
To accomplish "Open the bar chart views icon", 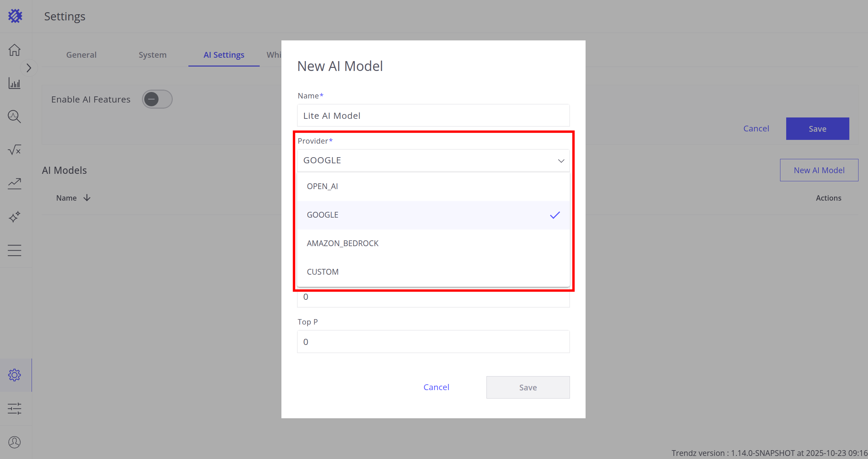I will 14,83.
